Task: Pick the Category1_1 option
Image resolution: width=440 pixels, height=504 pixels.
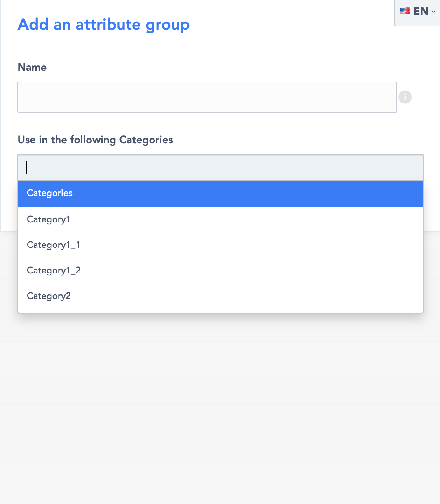Action: pyautogui.click(x=54, y=245)
